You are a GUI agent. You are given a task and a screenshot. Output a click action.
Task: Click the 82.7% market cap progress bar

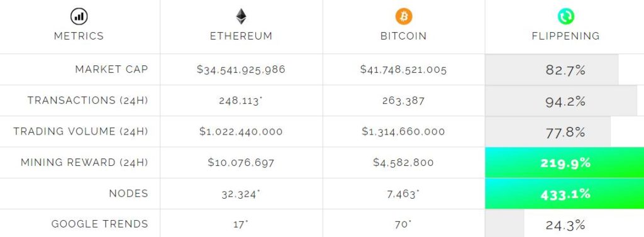[552, 70]
